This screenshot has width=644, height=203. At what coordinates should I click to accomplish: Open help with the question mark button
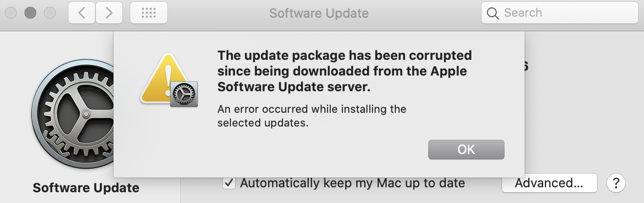coord(616,183)
